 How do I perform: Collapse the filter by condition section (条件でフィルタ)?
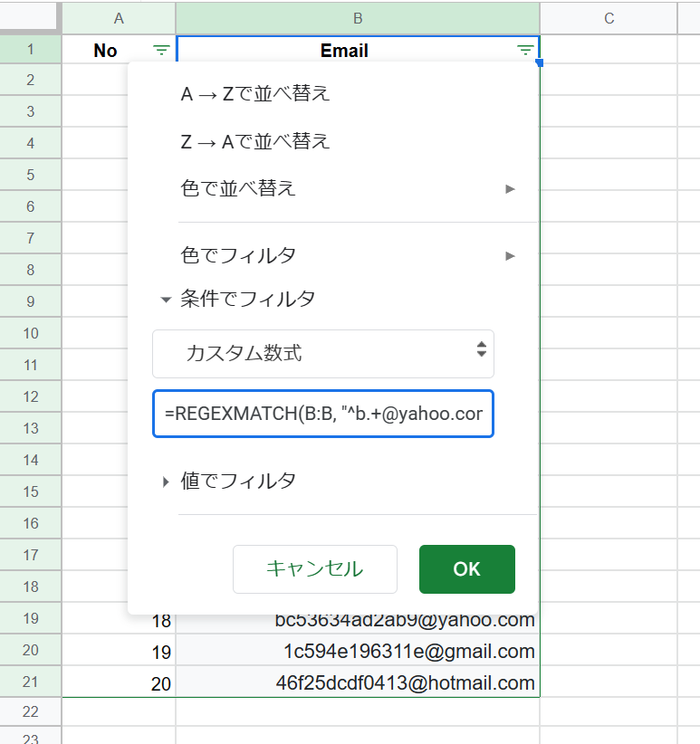(239, 299)
